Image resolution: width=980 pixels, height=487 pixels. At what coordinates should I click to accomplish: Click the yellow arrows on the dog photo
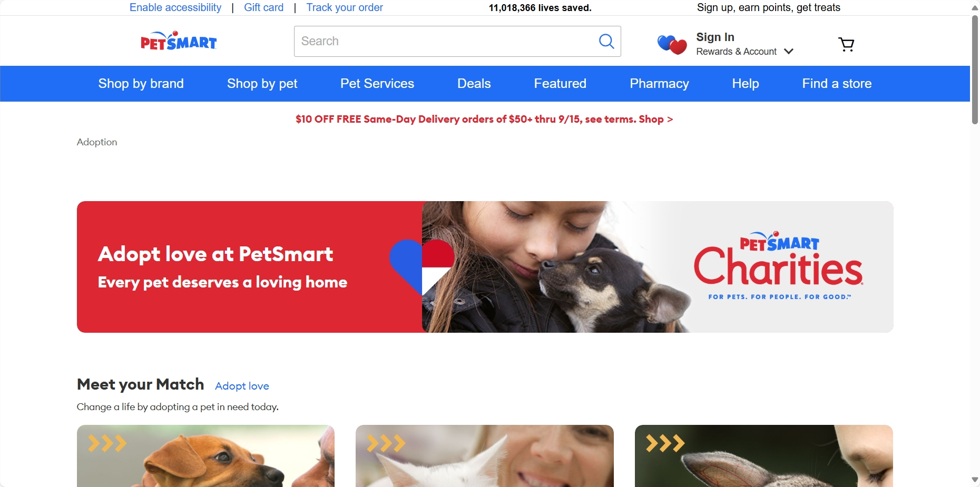click(107, 443)
